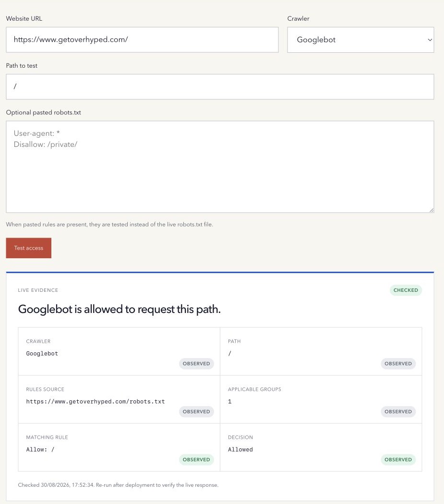Grab the textarea resize handle corner

(432, 210)
